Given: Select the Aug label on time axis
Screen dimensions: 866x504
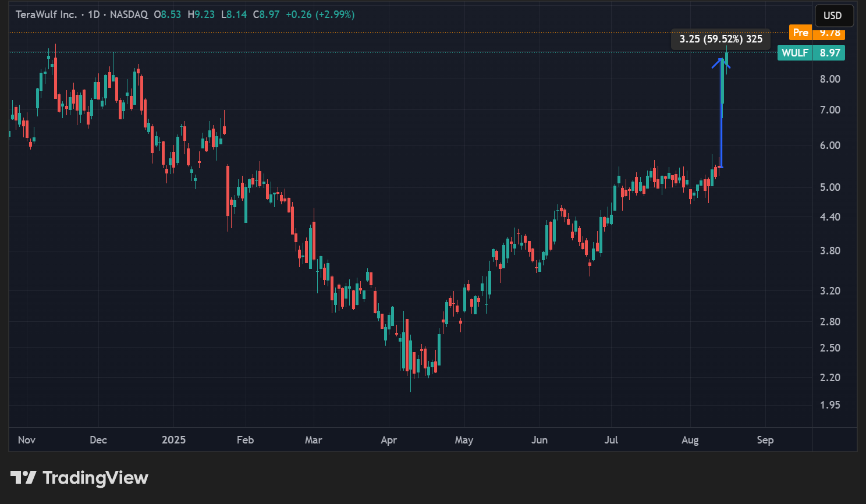Looking at the screenshot, I should pyautogui.click(x=690, y=440).
